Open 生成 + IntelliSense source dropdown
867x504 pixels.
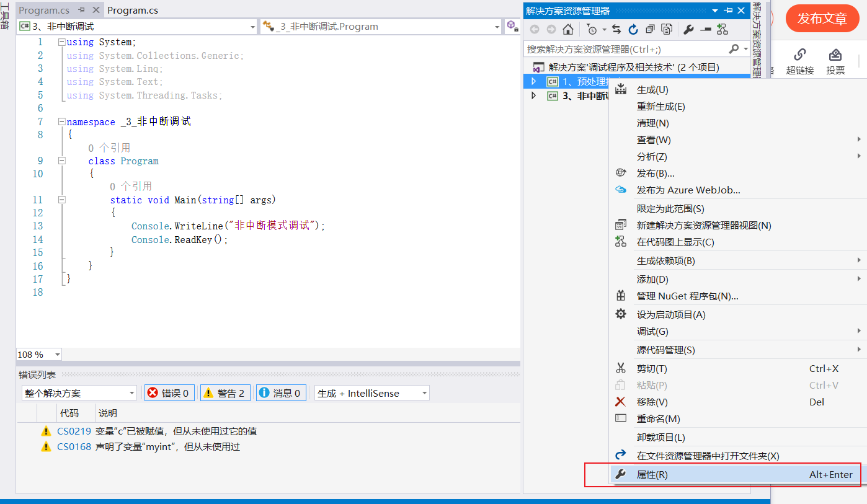click(x=372, y=393)
